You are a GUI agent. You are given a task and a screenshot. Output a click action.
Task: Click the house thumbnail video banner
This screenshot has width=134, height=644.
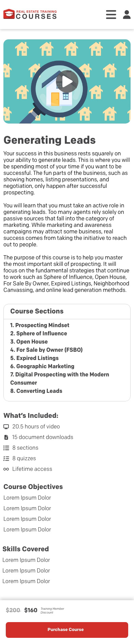(67, 81)
